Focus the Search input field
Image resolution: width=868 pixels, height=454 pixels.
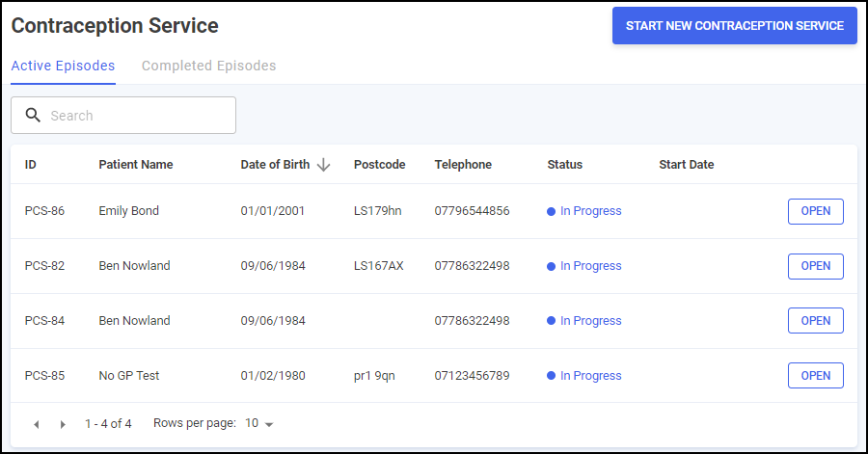[123, 115]
